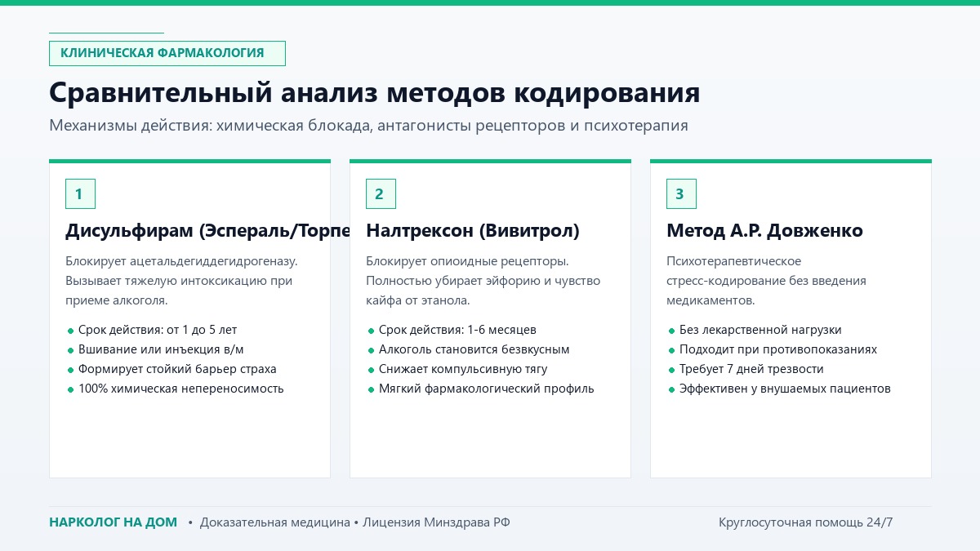Viewport: 980px width, 551px height.
Task: Click bullet 'Срок действия: от 1 до 5 лет'
Action: point(158,330)
